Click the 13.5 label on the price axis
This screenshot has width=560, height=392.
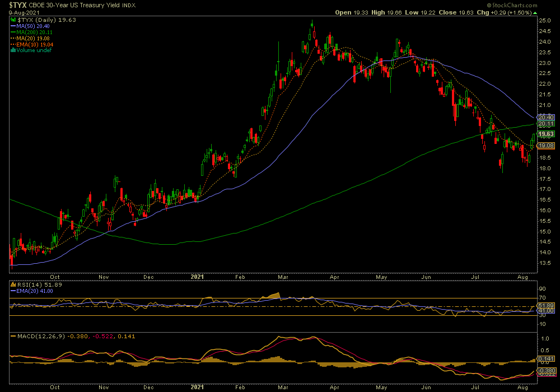pos(545,263)
